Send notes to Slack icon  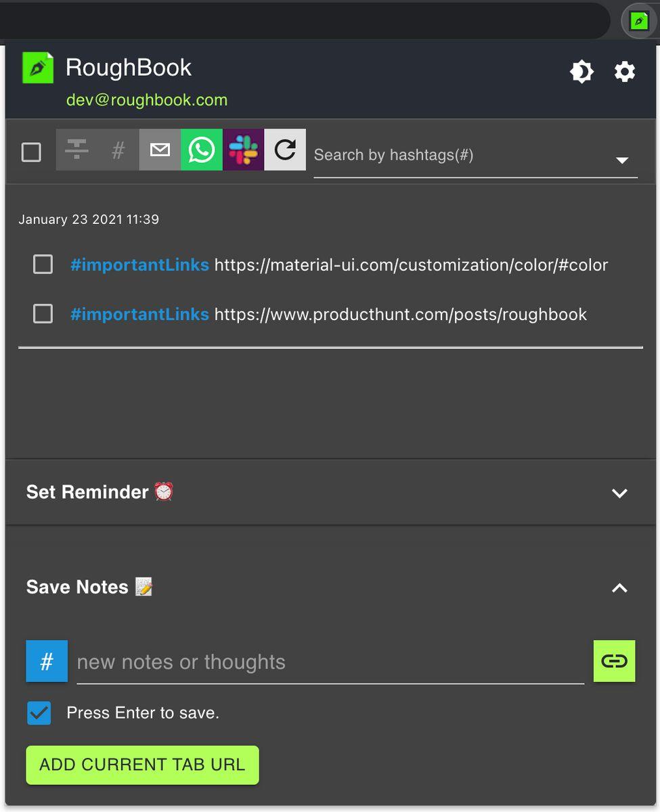[243, 150]
